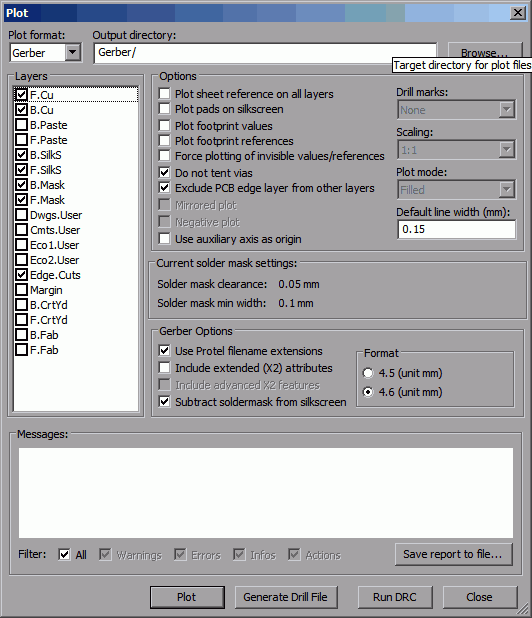Toggle the Edge.Cuts layer checkbox

[21, 275]
